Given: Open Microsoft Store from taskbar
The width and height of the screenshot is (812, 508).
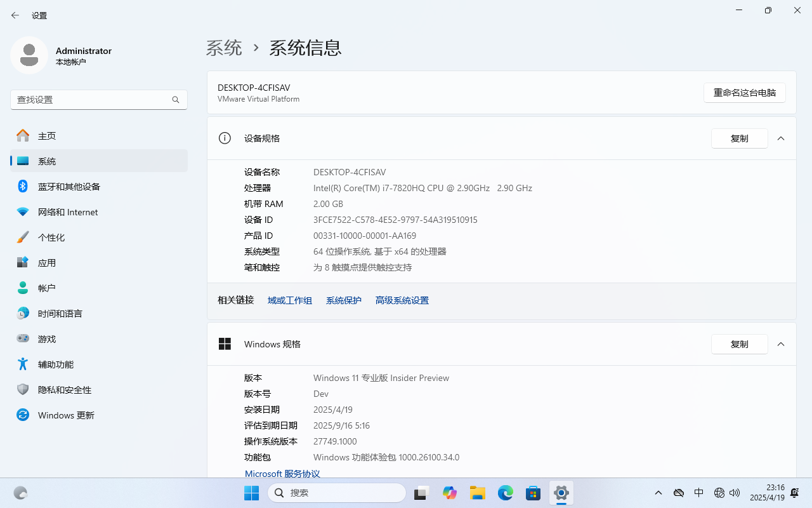Looking at the screenshot, I should click(534, 493).
